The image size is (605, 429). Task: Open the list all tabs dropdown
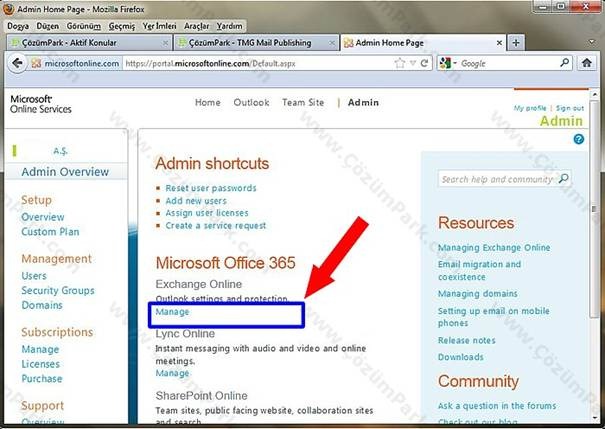[x=592, y=42]
